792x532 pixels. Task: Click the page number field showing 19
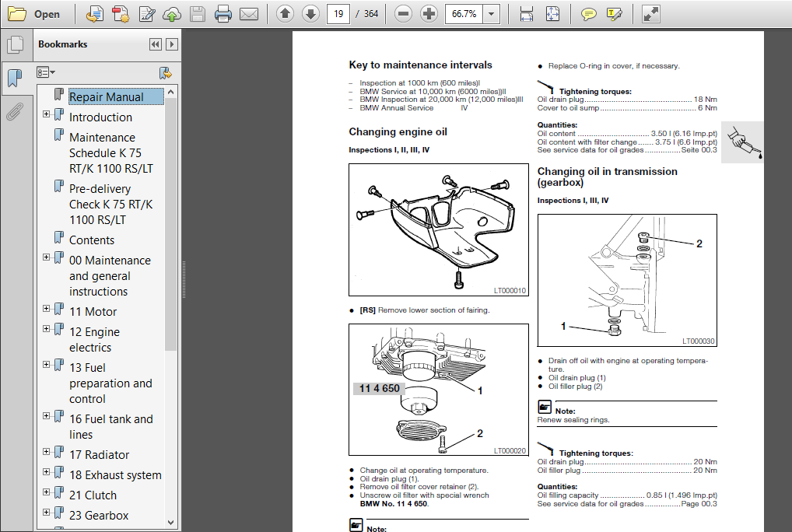(x=338, y=14)
